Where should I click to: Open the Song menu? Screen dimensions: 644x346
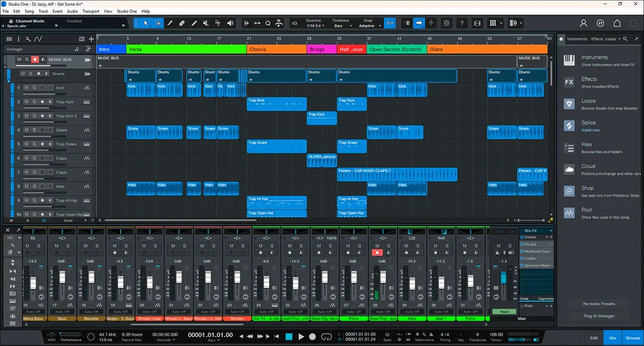pyautogui.click(x=29, y=11)
